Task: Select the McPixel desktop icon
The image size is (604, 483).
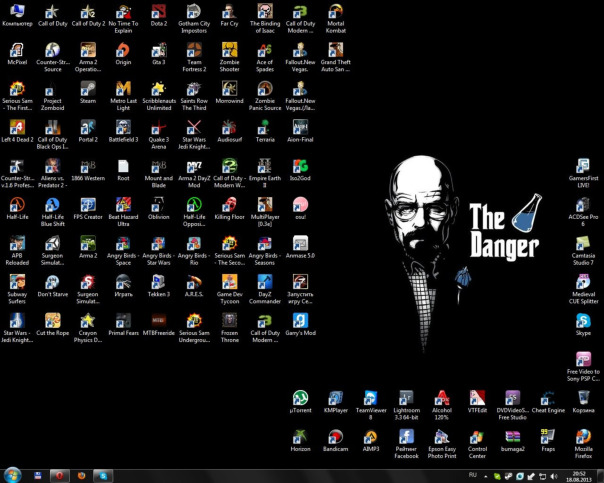Action: pos(17,54)
